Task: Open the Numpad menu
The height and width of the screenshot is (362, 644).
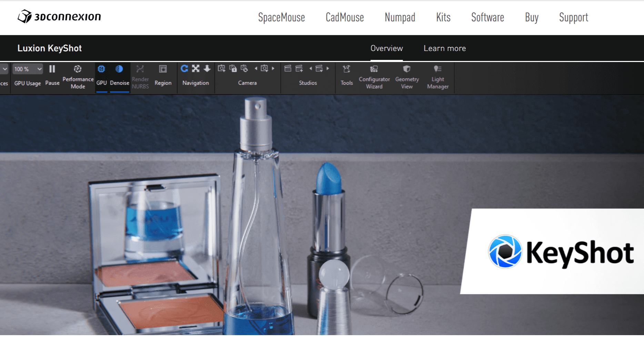Action: pyautogui.click(x=400, y=17)
